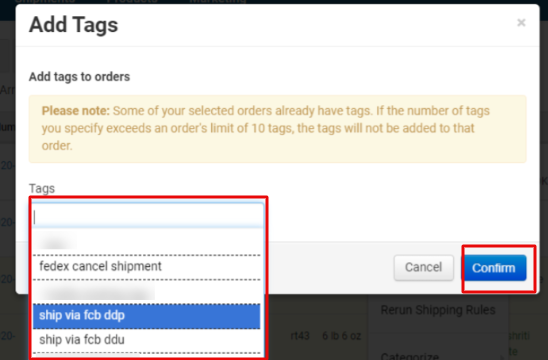Screen dimensions: 548x360
Task: Confirm the selected tags
Action: [x=494, y=268]
